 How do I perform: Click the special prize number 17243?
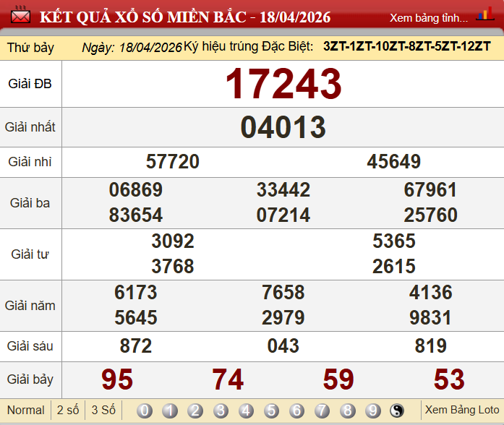pos(283,84)
